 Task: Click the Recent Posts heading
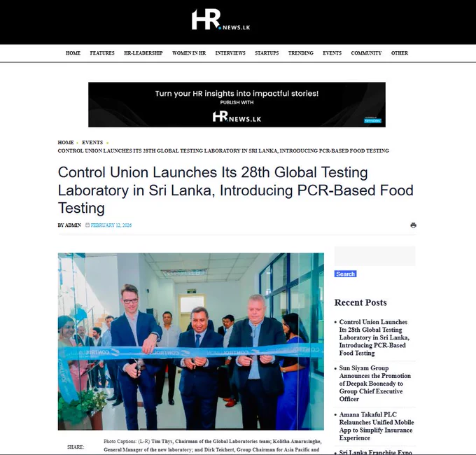360,302
